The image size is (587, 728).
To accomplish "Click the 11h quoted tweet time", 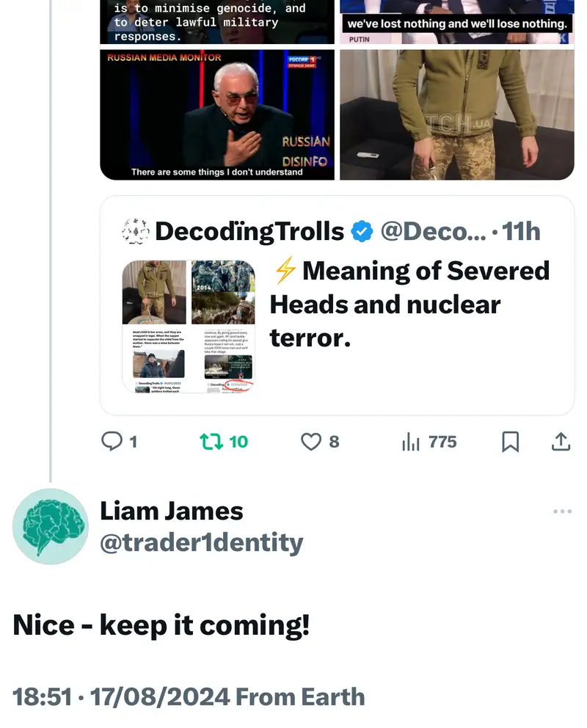I will (521, 232).
